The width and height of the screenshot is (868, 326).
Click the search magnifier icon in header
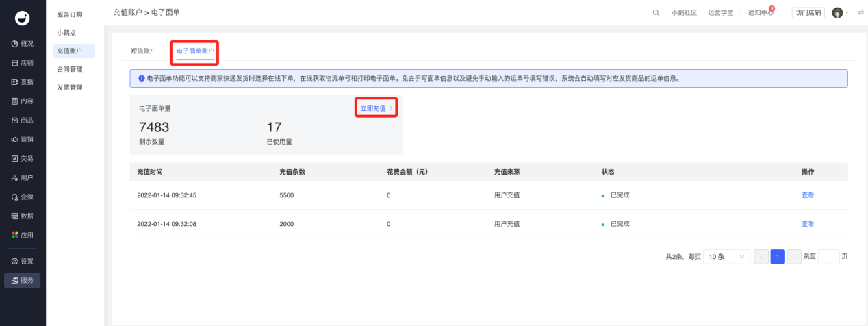tap(656, 13)
